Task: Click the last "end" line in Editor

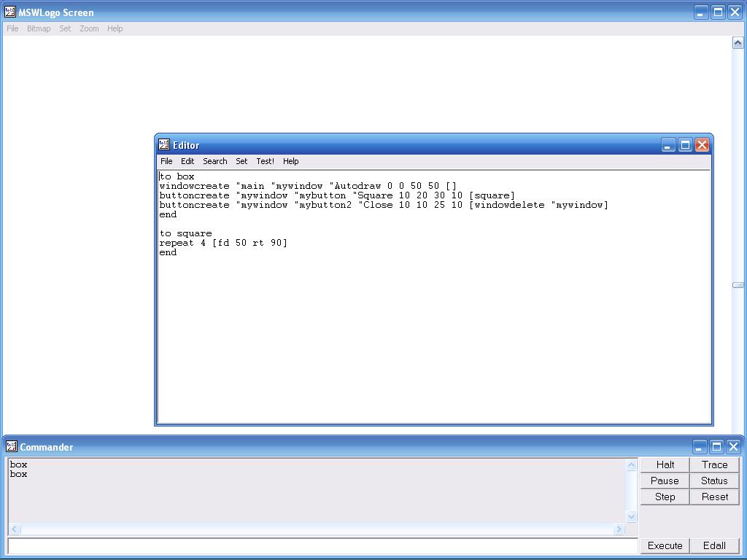Action: (x=169, y=253)
